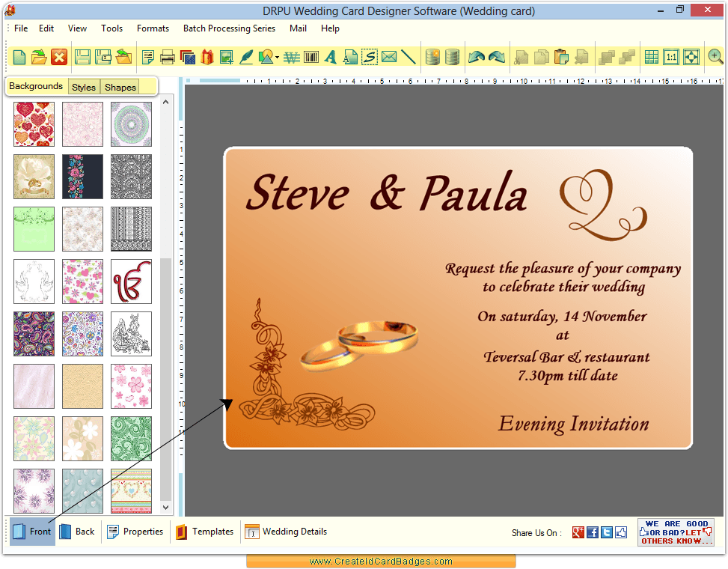Switch to the Styles tab
The width and height of the screenshot is (728, 569).
pos(83,86)
